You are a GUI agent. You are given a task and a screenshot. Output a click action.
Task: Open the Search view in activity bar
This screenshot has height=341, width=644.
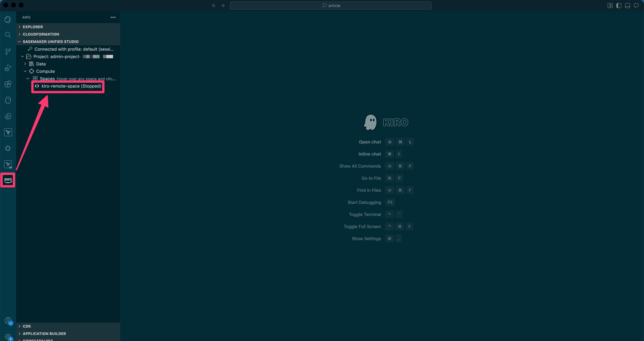click(x=8, y=35)
